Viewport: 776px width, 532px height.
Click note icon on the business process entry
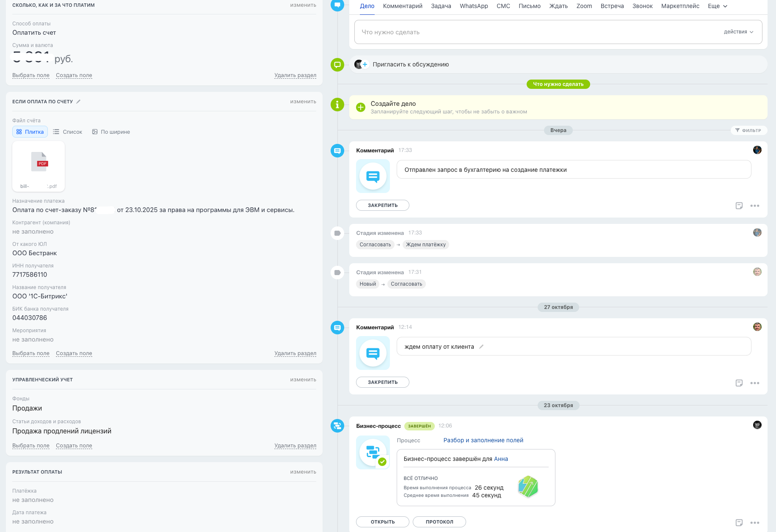pos(739,523)
